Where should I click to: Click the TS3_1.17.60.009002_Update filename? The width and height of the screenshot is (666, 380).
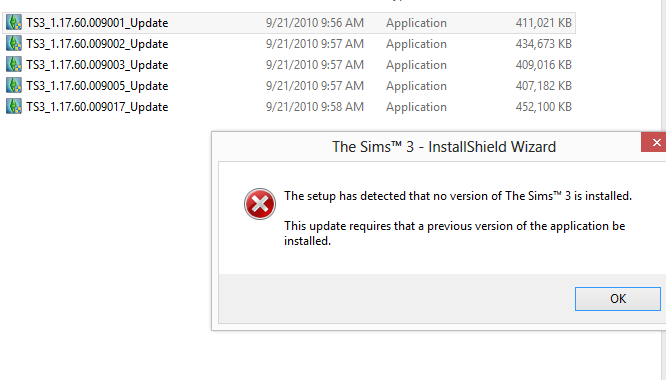click(97, 44)
